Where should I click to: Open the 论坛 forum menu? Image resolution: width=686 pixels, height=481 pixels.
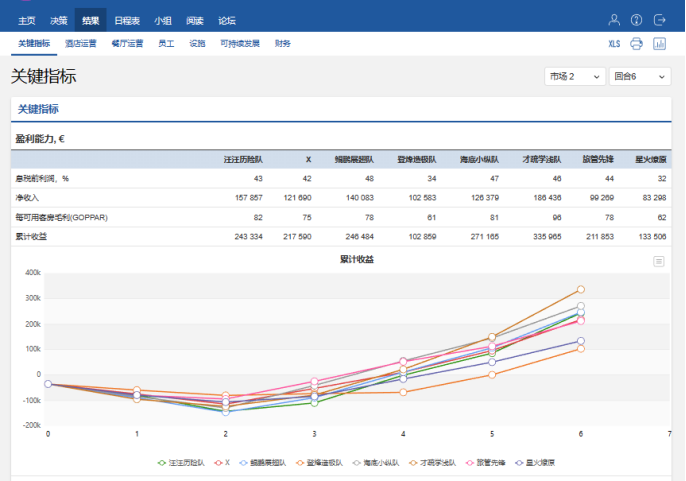pyautogui.click(x=227, y=21)
